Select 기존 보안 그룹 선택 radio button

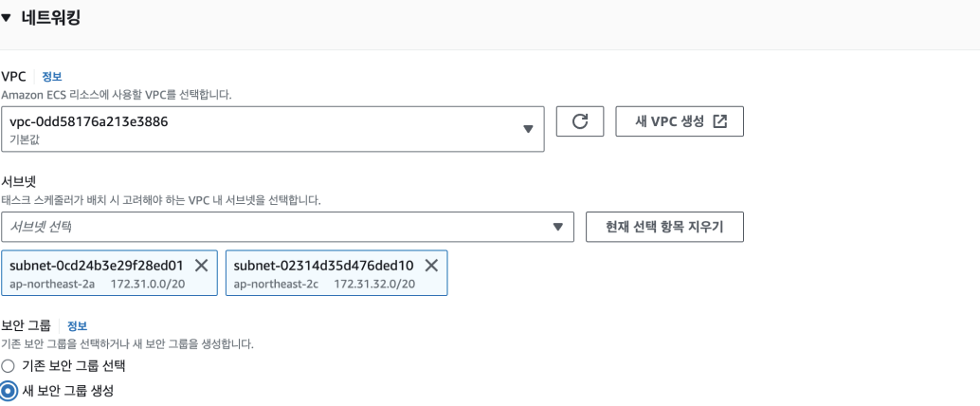[x=8, y=365]
